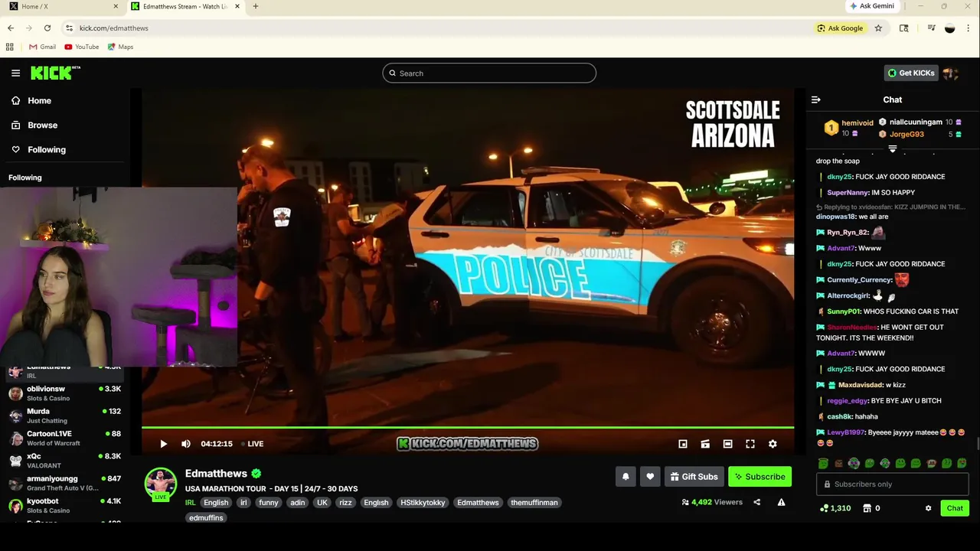Image resolution: width=980 pixels, height=551 pixels.
Task: Select the HStikkytokky tag
Action: pyautogui.click(x=423, y=503)
